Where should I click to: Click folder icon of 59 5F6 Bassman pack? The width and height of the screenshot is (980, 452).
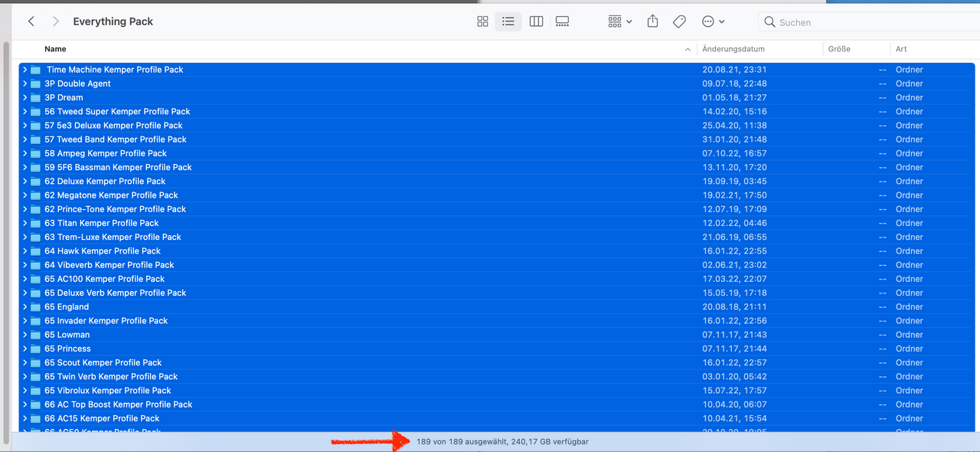click(36, 167)
